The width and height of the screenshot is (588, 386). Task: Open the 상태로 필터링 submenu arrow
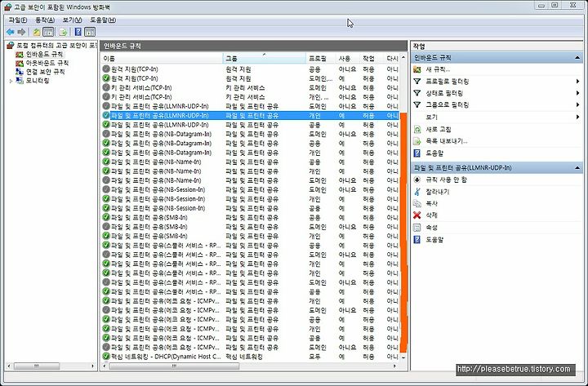578,93
